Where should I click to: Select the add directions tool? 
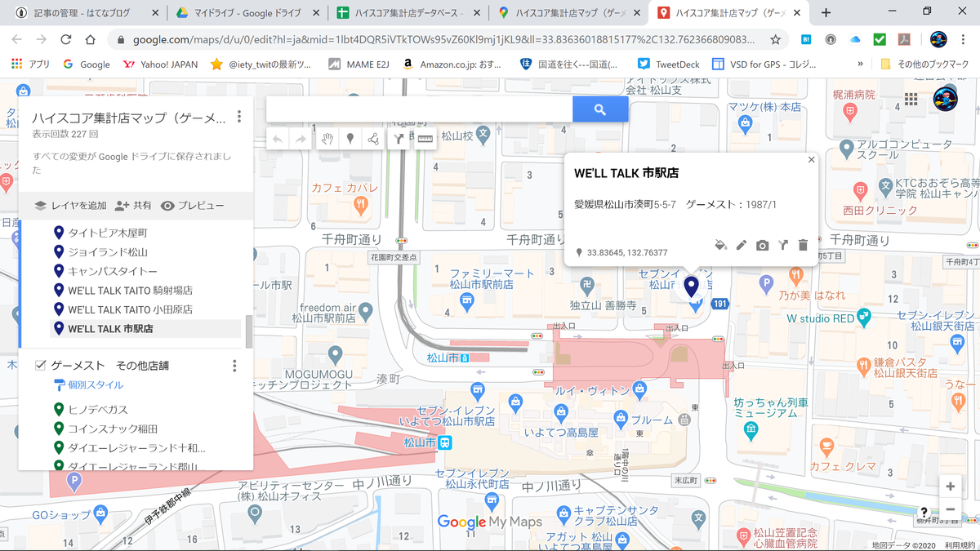point(399,139)
